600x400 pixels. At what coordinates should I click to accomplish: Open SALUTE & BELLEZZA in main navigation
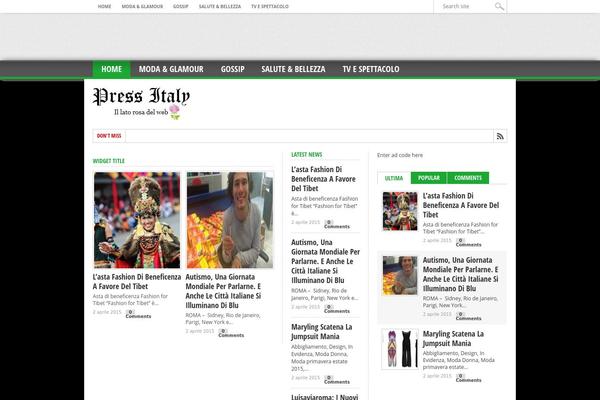pos(293,69)
